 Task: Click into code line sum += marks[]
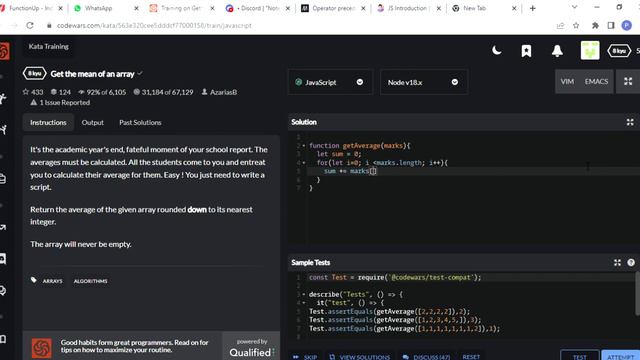point(351,171)
